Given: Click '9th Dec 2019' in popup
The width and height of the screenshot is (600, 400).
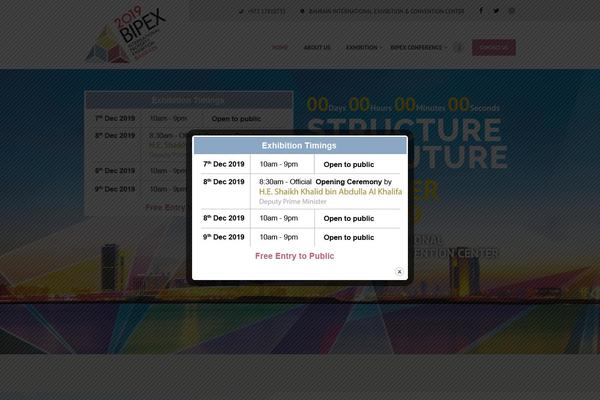Looking at the screenshot, I should click(224, 237).
